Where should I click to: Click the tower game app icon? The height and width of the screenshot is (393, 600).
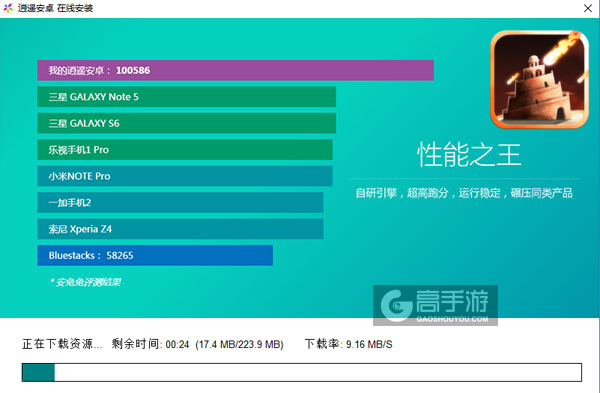click(x=539, y=80)
